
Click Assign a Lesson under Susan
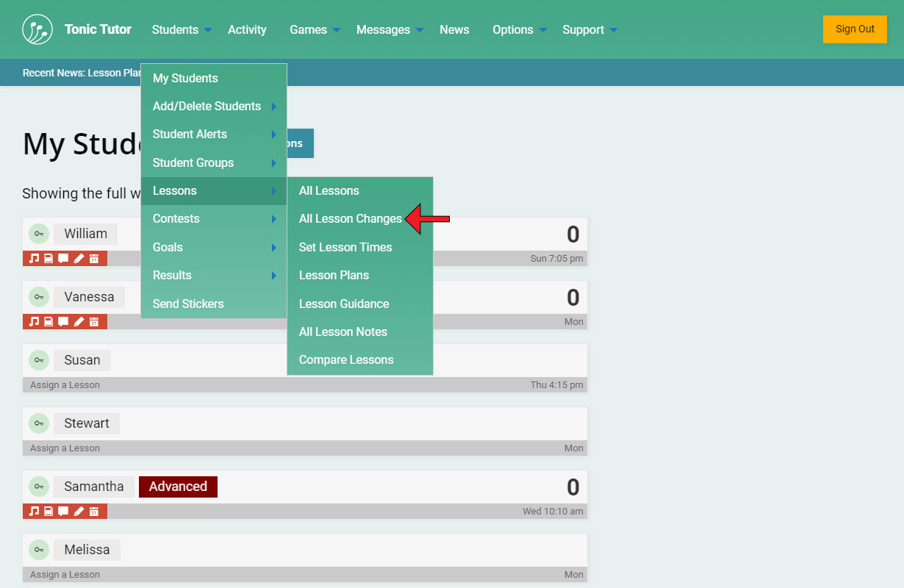[x=65, y=385]
